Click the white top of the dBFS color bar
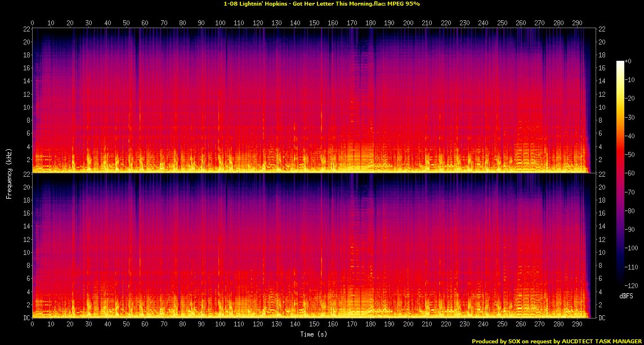Image resolution: width=644 pixels, height=345 pixels. point(620,63)
